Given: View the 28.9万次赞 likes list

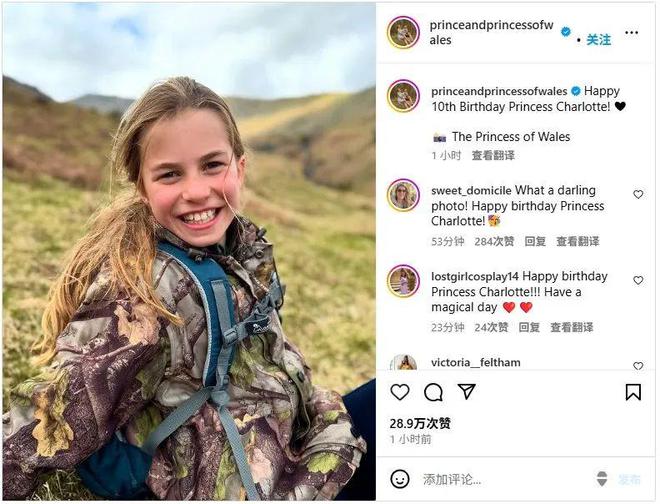Looking at the screenshot, I should click(420, 423).
